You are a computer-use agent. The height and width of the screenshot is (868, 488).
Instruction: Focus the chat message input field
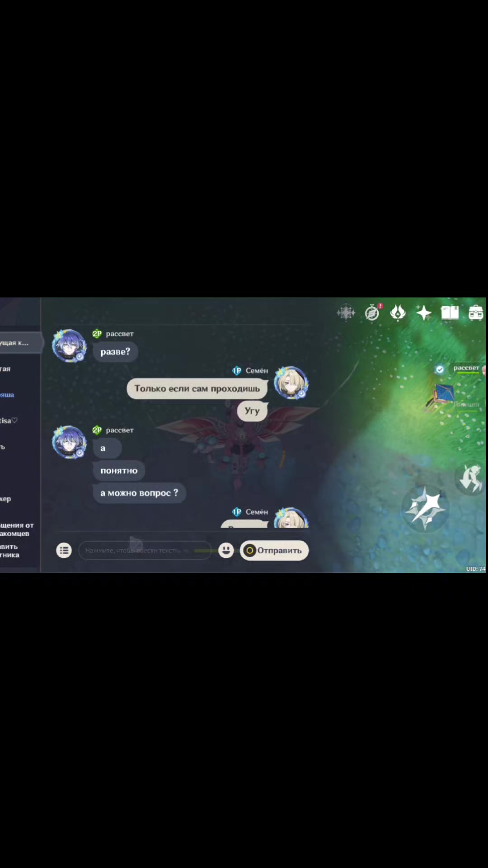(x=145, y=550)
